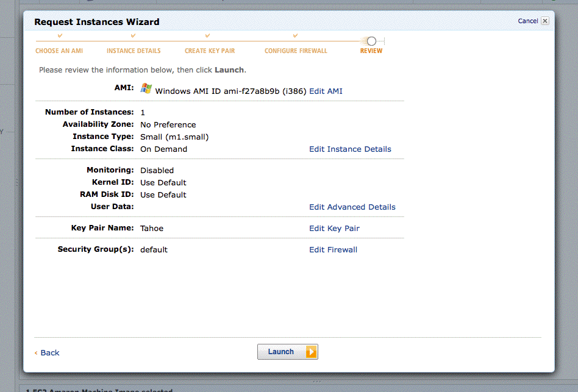Switch to the Create Key Pair step
The width and height of the screenshot is (578, 392).
pos(210,51)
